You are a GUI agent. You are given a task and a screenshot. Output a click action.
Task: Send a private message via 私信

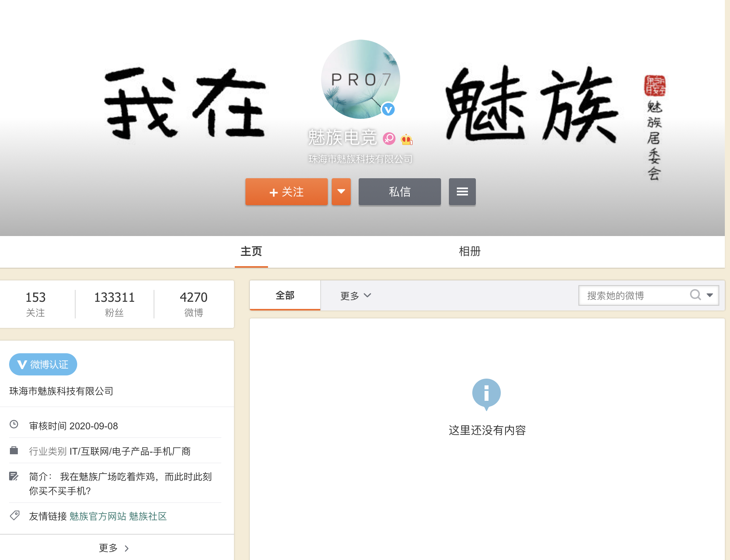(399, 192)
